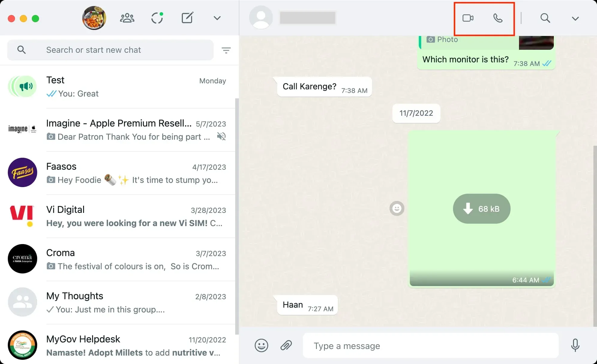Click the new chat compose icon
This screenshot has width=597, height=364.
[x=186, y=18]
